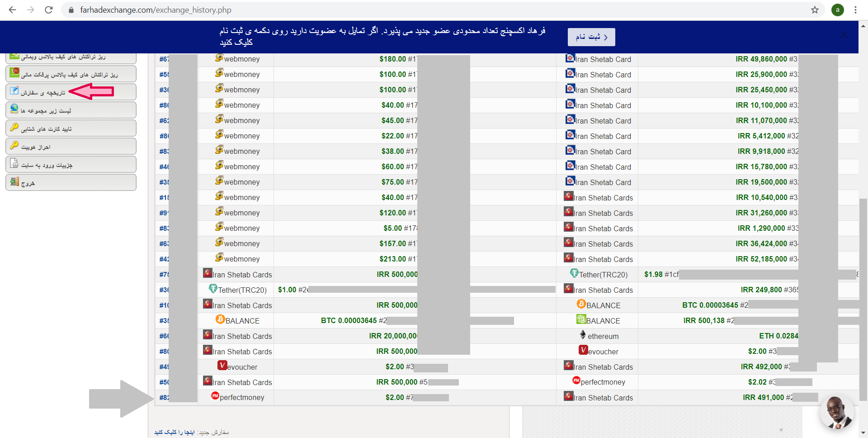
Task: Click the logout (خروج) sidebar button
Action: (x=71, y=182)
